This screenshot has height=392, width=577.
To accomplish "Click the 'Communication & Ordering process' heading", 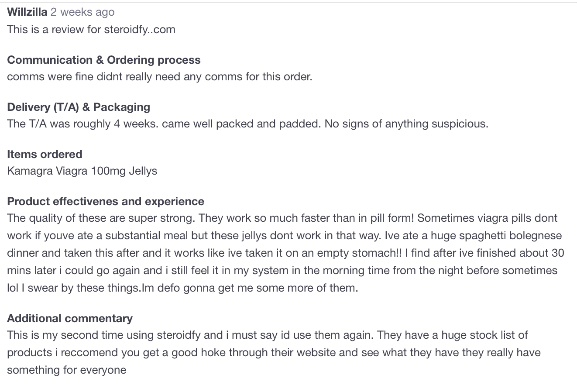I will coord(104,60).
